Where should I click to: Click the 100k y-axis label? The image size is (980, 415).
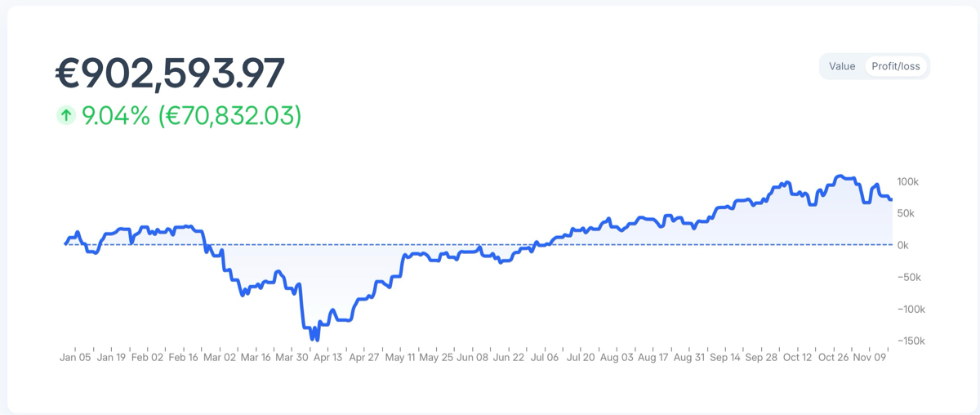(x=907, y=181)
